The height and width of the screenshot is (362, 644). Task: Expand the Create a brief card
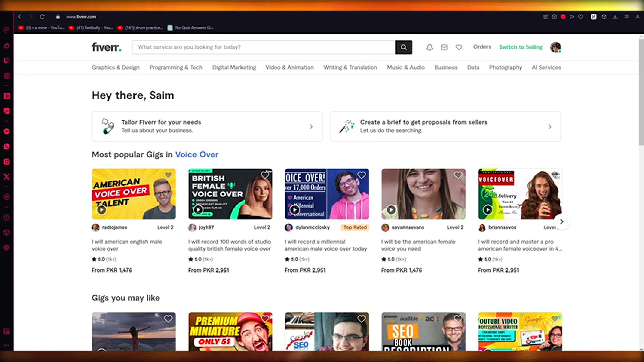click(x=549, y=127)
